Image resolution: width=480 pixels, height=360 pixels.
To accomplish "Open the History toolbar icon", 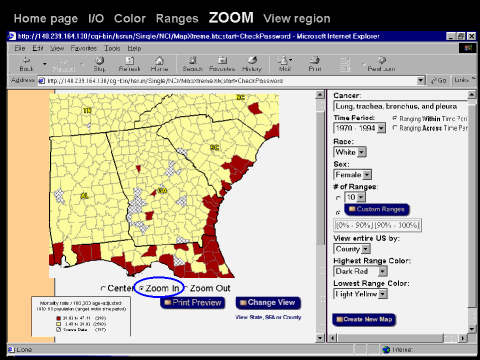I will pos(252,60).
